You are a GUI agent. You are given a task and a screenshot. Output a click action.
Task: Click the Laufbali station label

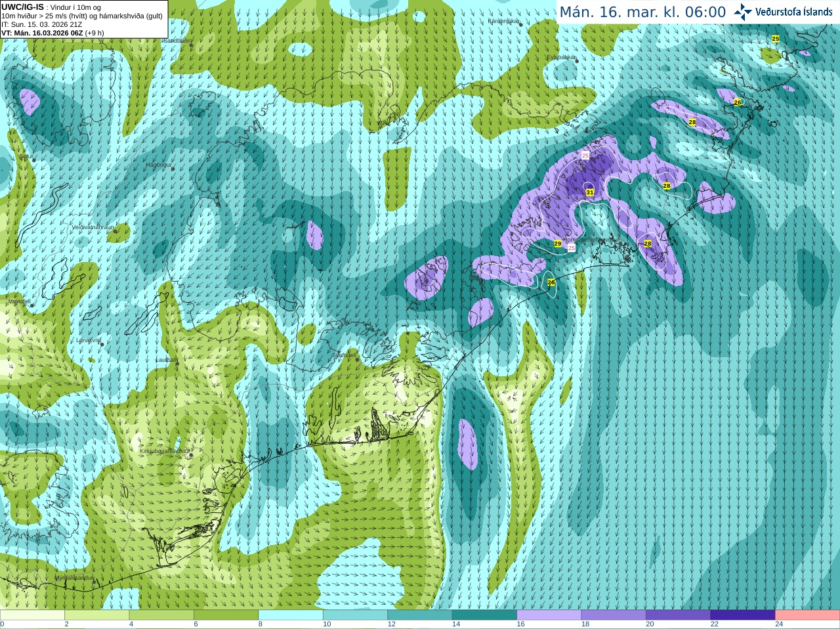tap(166, 360)
